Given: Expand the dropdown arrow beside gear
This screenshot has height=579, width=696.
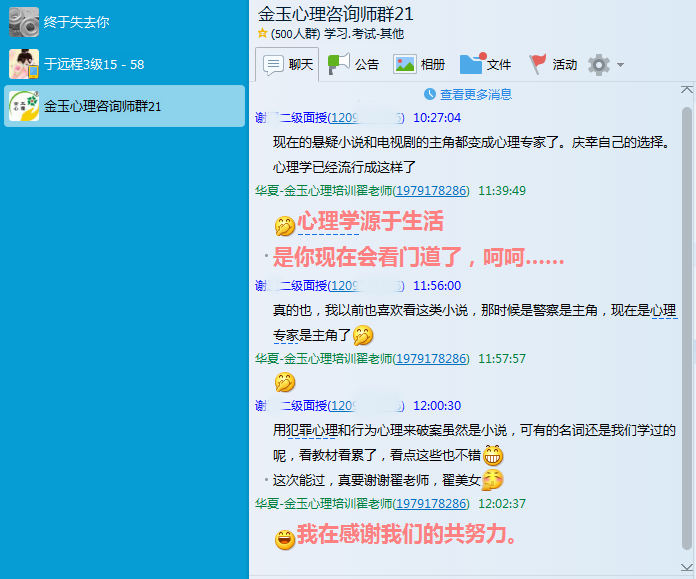Looking at the screenshot, I should (x=621, y=65).
